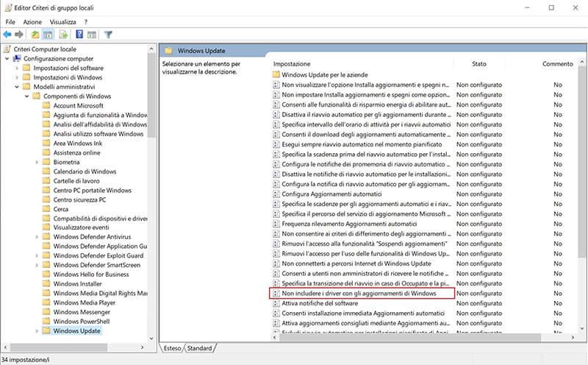
Task: Select Windows Installer in the tree
Action: 78,284
